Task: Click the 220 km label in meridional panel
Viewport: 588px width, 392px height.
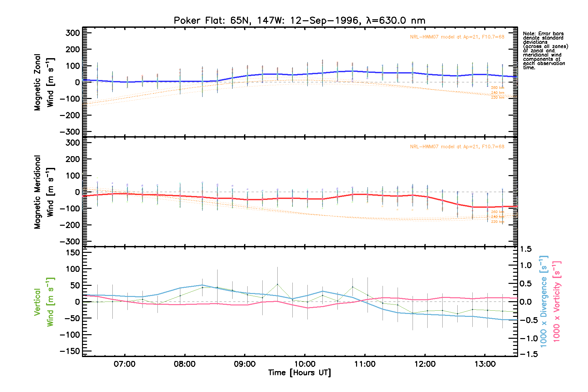Action: (498, 222)
